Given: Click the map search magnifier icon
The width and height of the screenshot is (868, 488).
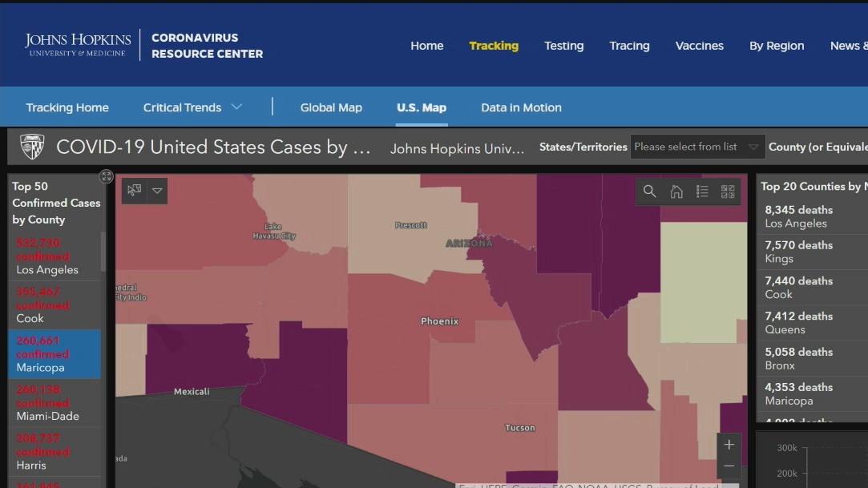Looking at the screenshot, I should [x=650, y=192].
